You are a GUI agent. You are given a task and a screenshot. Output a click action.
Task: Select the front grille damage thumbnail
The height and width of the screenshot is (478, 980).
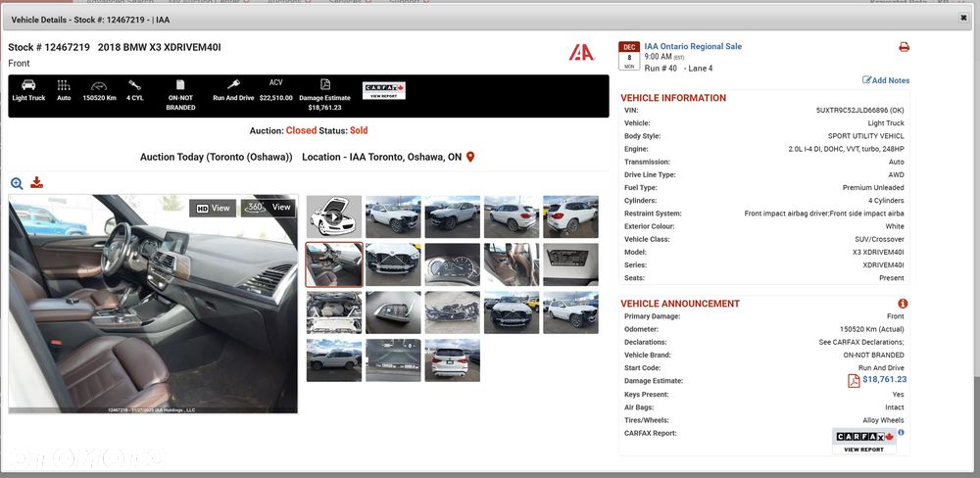pos(393,264)
